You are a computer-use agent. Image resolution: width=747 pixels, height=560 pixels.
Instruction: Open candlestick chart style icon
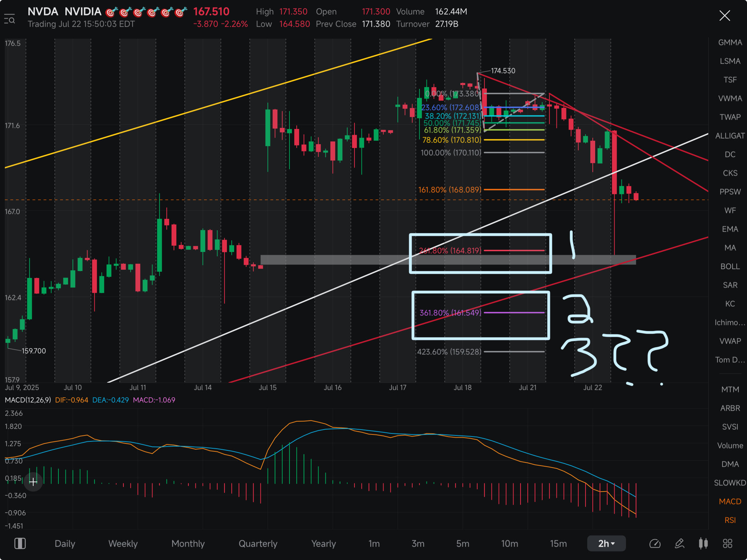coord(703,543)
